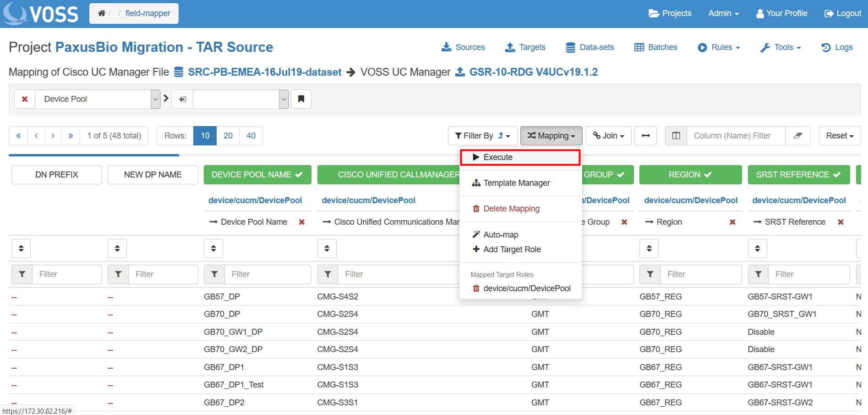Click the column layout icon
The image size is (868, 415).
pos(676,136)
